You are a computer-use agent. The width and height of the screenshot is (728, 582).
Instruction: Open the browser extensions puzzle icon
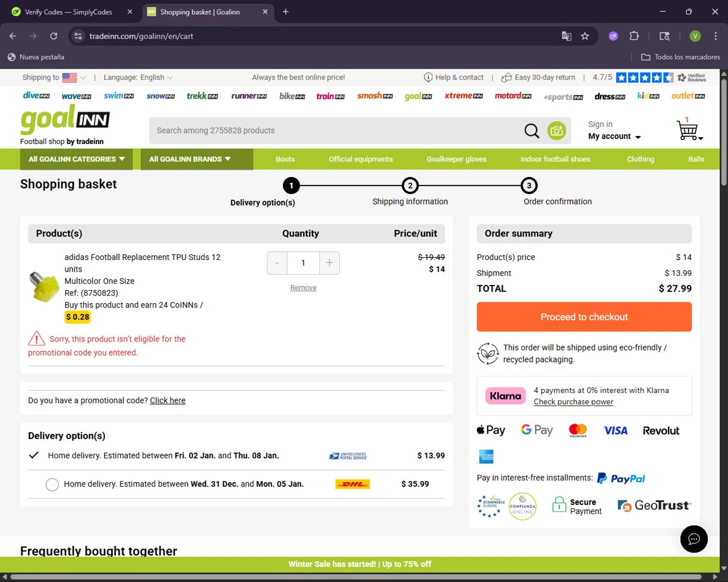(x=634, y=36)
